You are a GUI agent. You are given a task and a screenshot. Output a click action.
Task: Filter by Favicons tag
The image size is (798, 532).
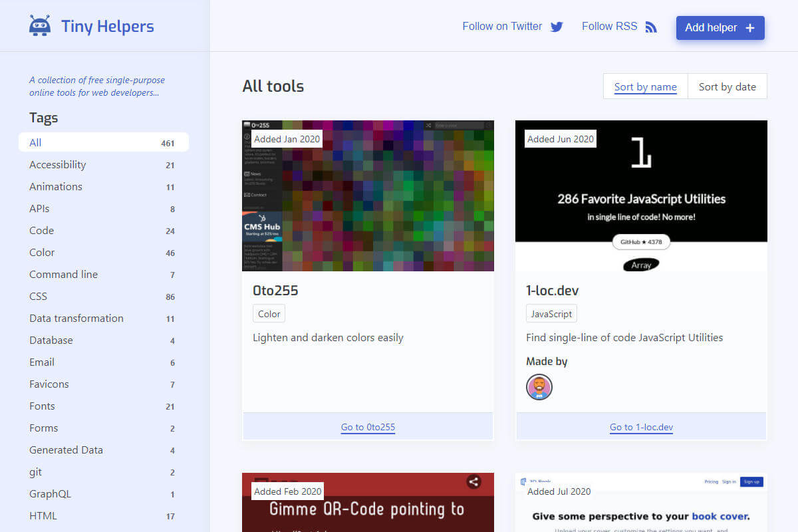pyautogui.click(x=104, y=384)
